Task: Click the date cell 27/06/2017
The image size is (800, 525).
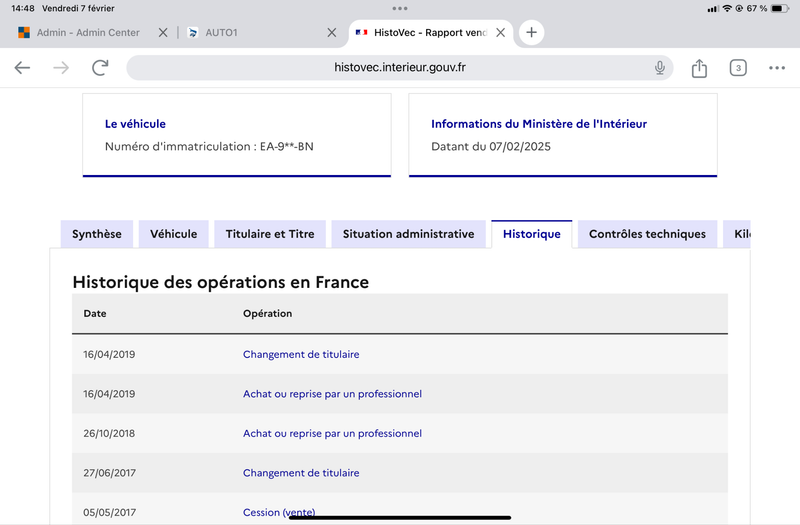Action: click(x=110, y=473)
